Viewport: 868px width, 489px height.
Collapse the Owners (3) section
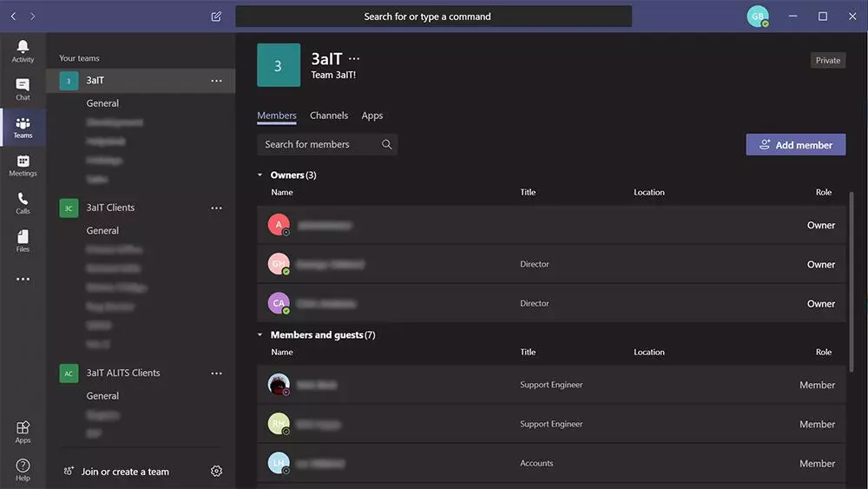pos(260,175)
